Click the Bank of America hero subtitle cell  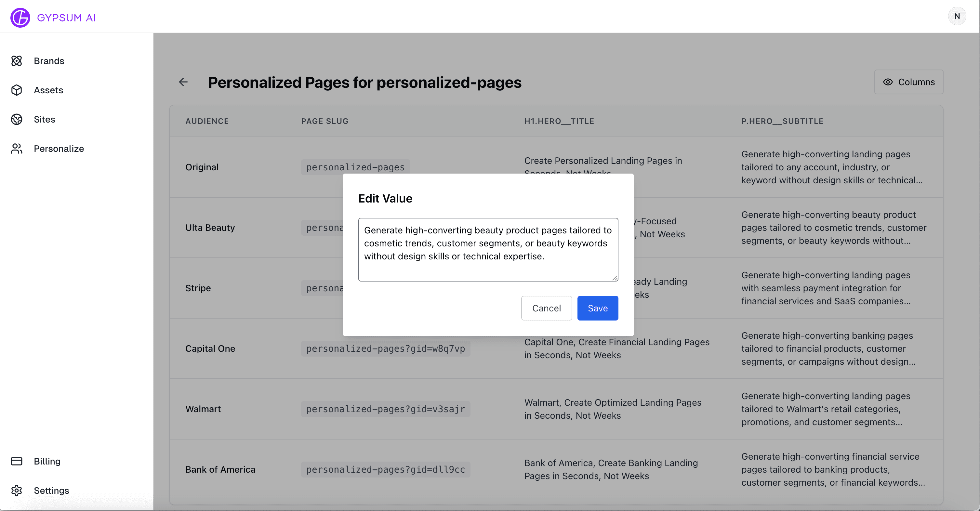833,470
